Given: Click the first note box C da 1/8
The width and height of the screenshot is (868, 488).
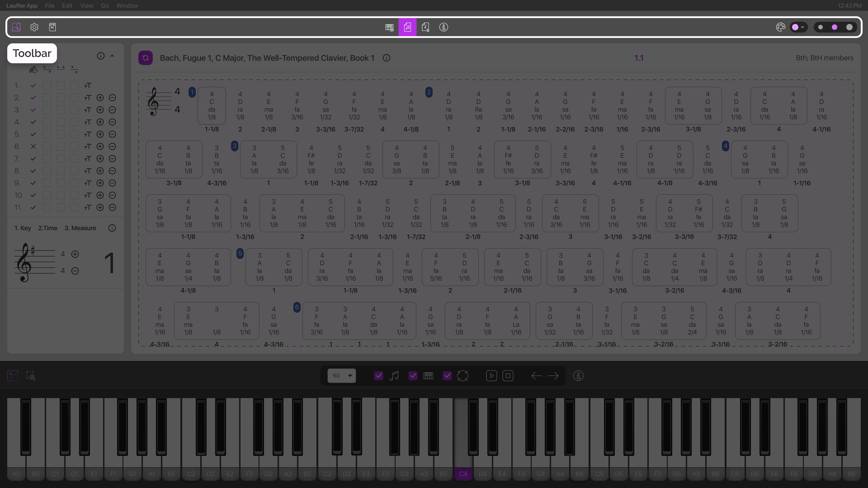Looking at the screenshot, I should (x=212, y=106).
